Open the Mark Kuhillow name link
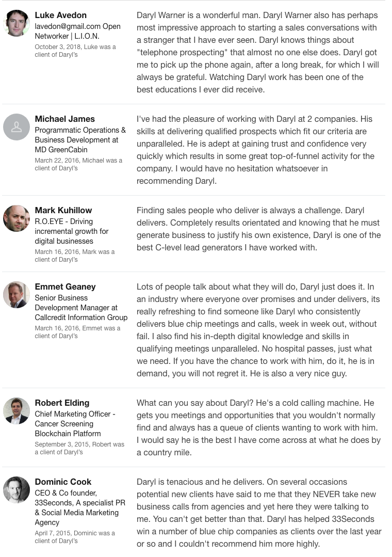Screen dimensions: 392x557 coord(63,210)
